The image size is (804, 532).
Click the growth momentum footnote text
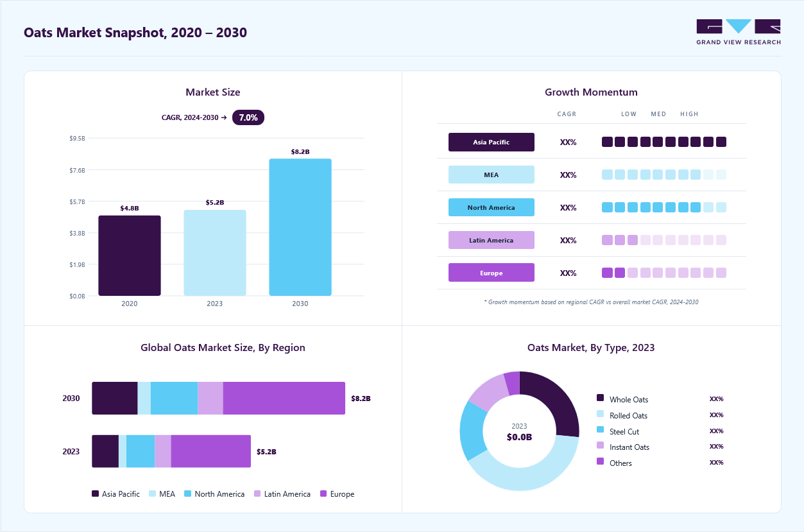(591, 302)
